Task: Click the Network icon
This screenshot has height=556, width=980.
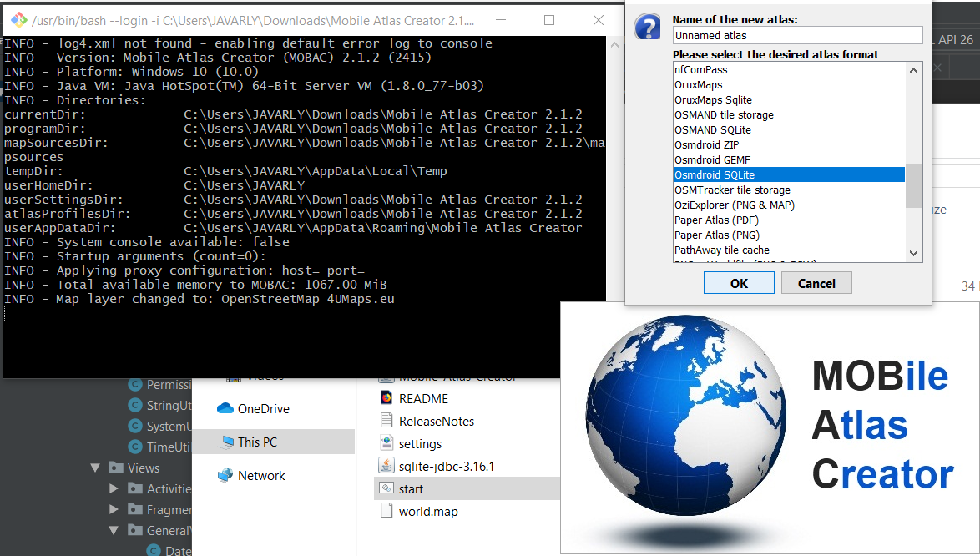Action: pyautogui.click(x=225, y=475)
